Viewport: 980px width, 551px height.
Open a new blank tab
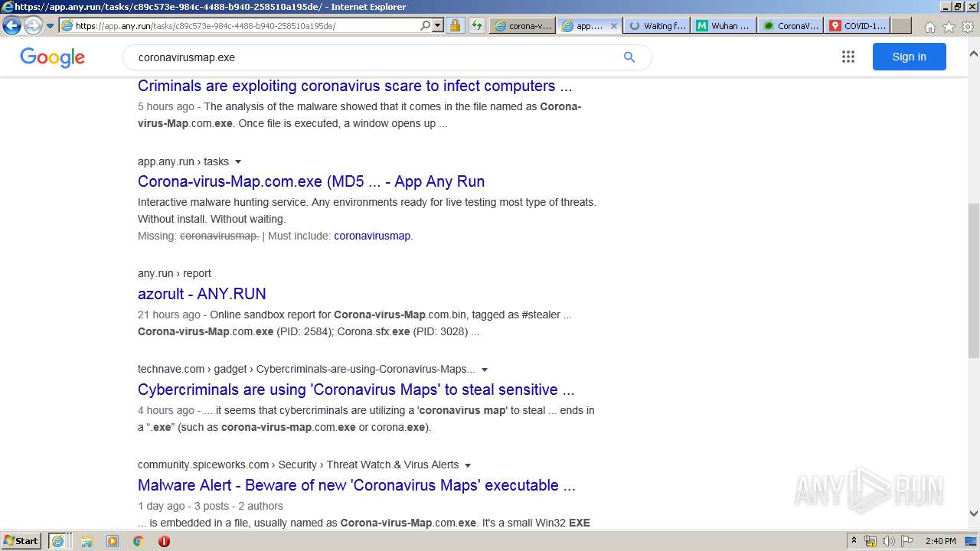point(901,25)
